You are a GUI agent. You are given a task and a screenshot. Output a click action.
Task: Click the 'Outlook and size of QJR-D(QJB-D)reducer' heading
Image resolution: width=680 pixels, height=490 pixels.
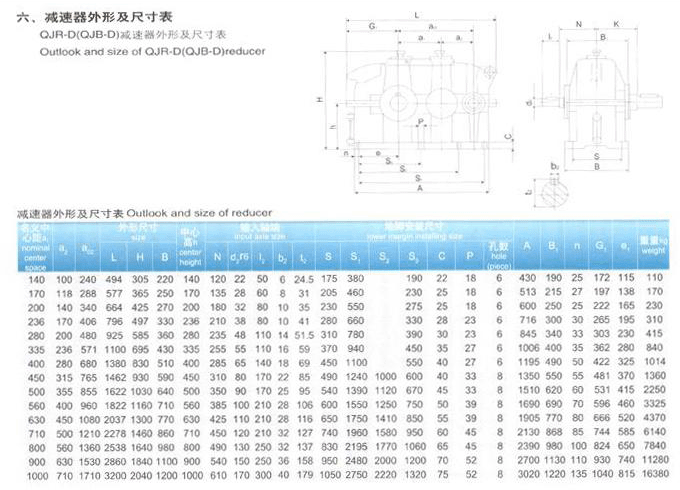(x=152, y=52)
